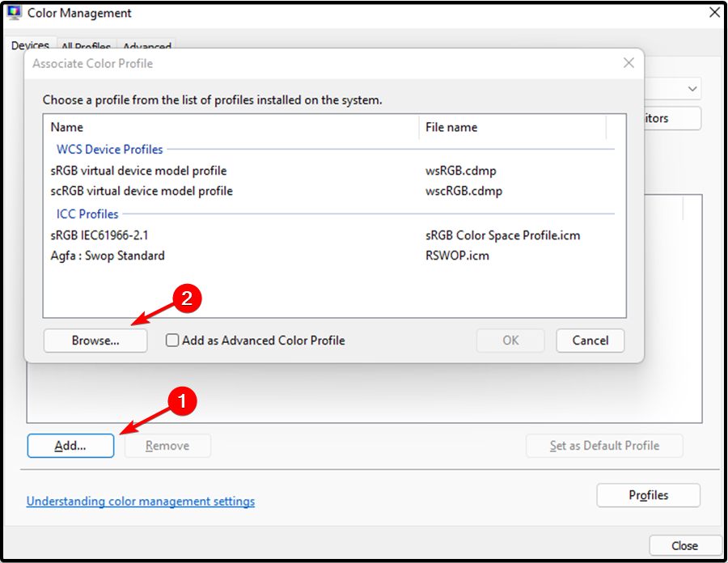Select the Devices tab
The image size is (728, 563).
pyautogui.click(x=30, y=46)
